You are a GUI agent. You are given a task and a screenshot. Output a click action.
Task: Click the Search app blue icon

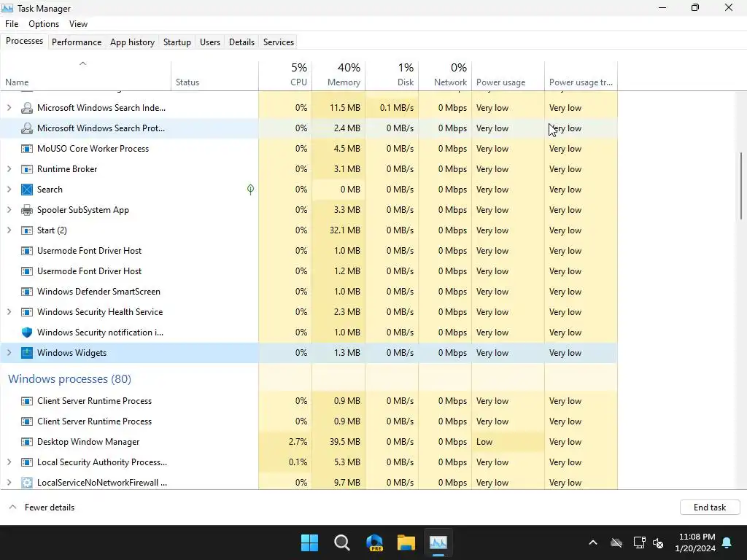click(27, 190)
